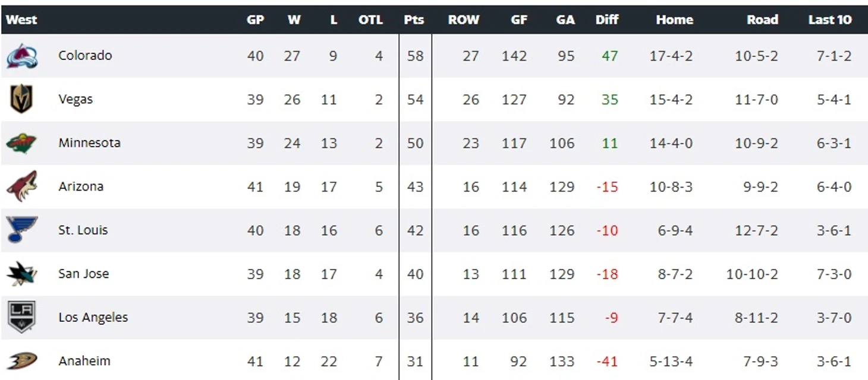
Task: Click the Colorado Avalanche team logo
Action: [22, 56]
